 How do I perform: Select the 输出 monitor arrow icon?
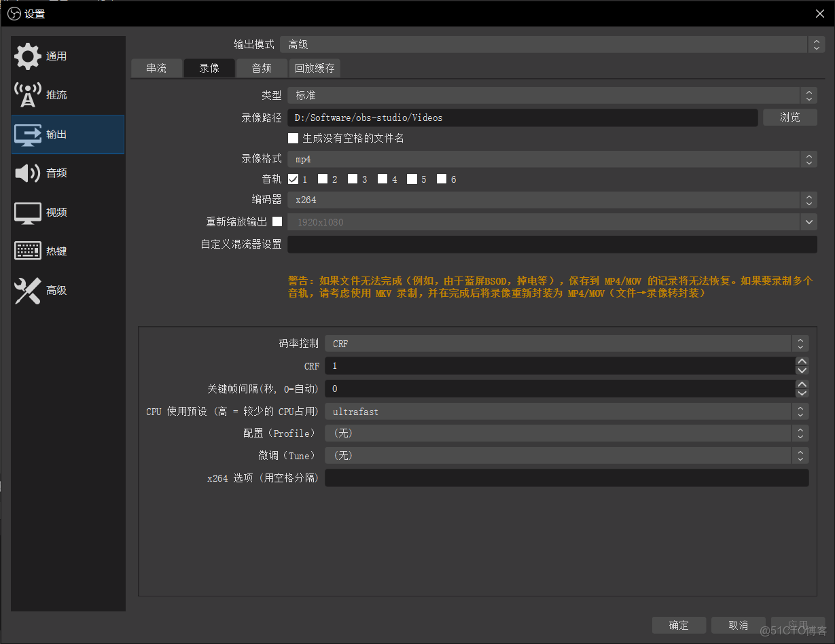click(x=27, y=135)
